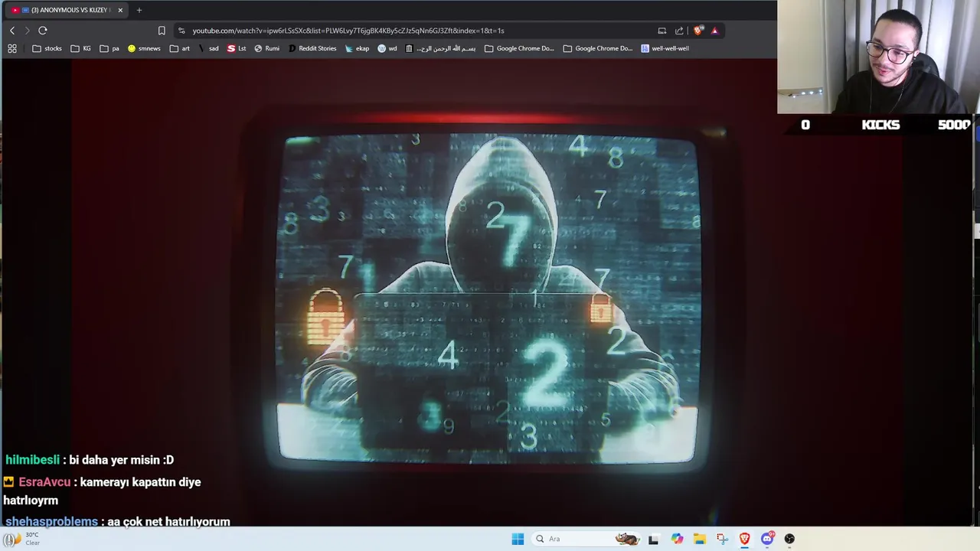
Task: Open the smnews bookmark
Action: click(x=144, y=48)
